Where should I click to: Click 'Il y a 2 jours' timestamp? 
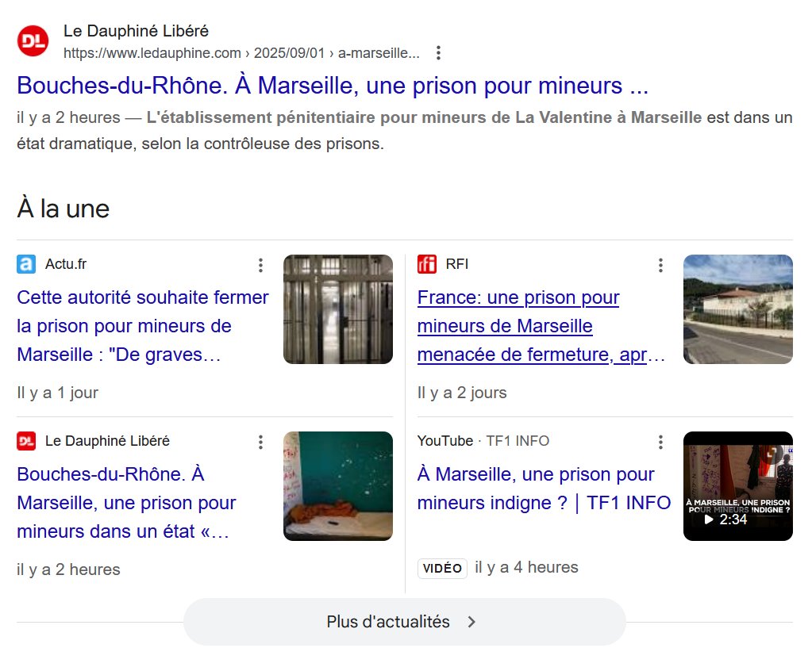[x=462, y=393]
